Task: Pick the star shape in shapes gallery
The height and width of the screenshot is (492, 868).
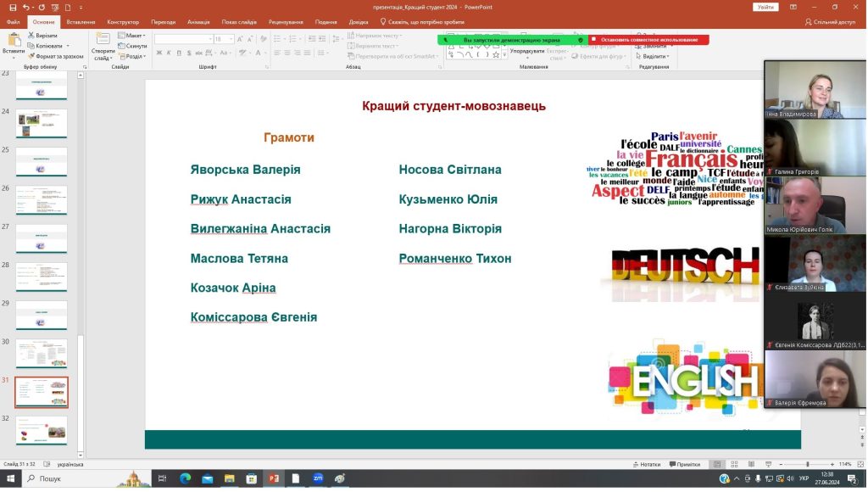Action: click(496, 54)
